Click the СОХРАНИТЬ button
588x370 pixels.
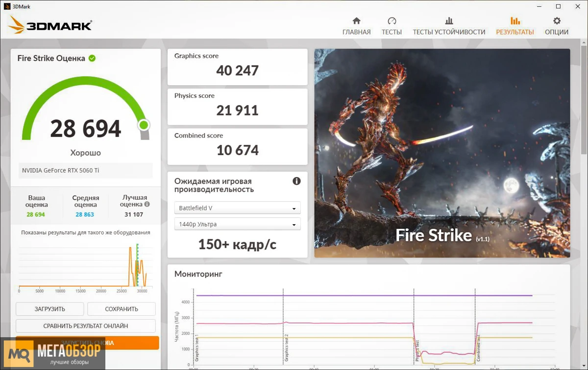[122, 309]
